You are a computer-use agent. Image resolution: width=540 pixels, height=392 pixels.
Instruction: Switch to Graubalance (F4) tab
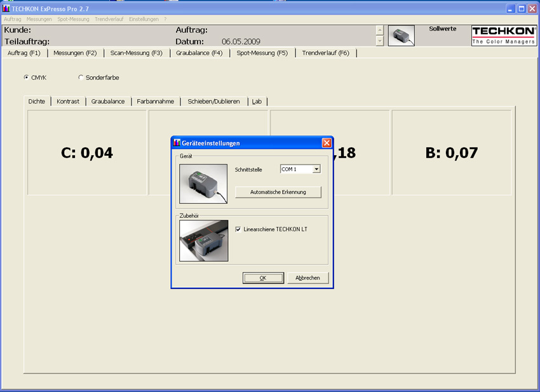[x=199, y=53]
